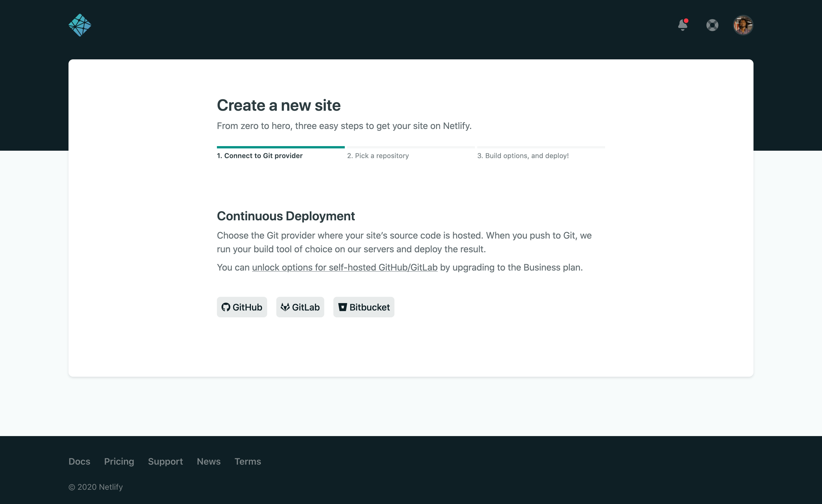Open the News footer link
The width and height of the screenshot is (822, 504).
209,461
